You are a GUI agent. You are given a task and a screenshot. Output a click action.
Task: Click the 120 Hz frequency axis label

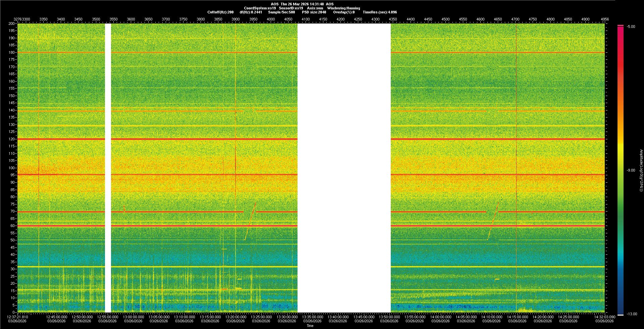[x=12, y=139]
